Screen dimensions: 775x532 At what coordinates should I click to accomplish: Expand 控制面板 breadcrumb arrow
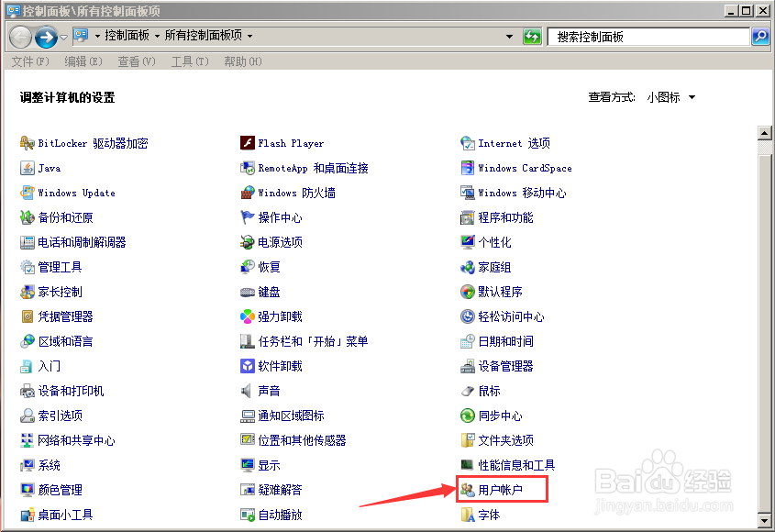tap(157, 36)
